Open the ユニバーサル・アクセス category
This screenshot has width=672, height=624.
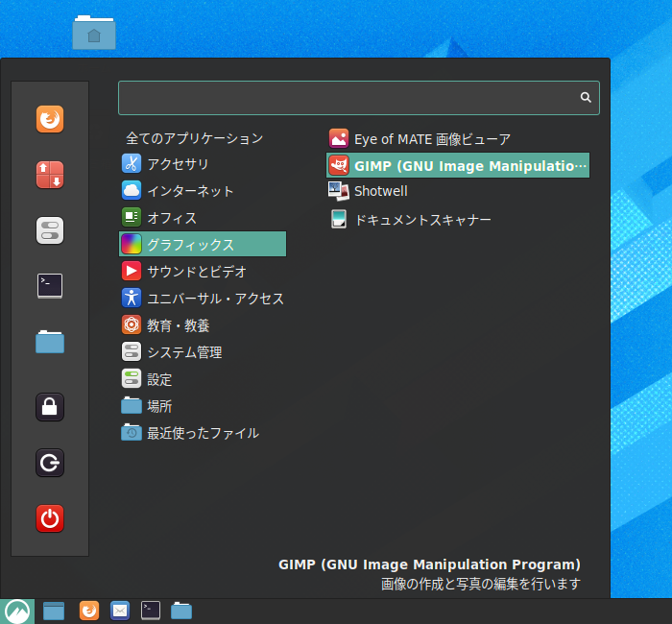pos(203,299)
